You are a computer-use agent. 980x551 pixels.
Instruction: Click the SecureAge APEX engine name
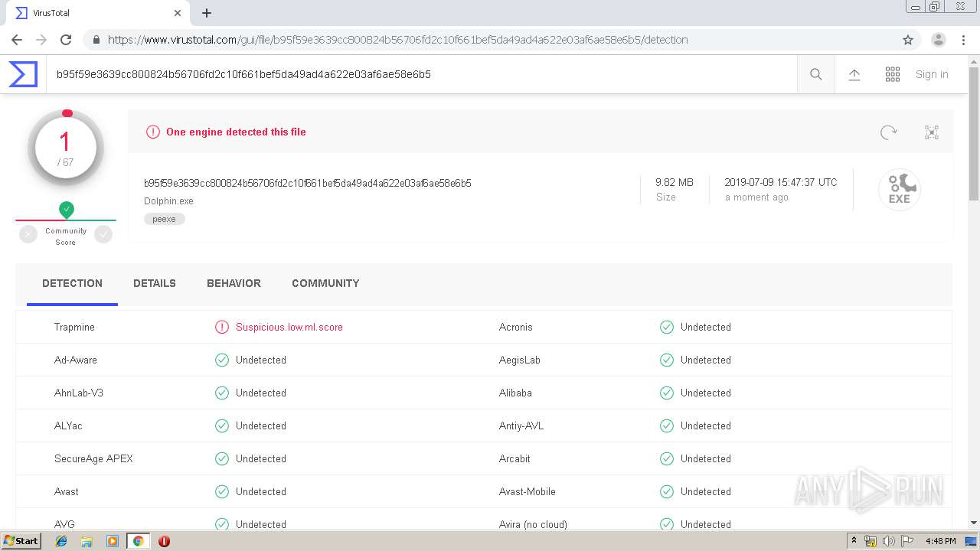tap(93, 458)
